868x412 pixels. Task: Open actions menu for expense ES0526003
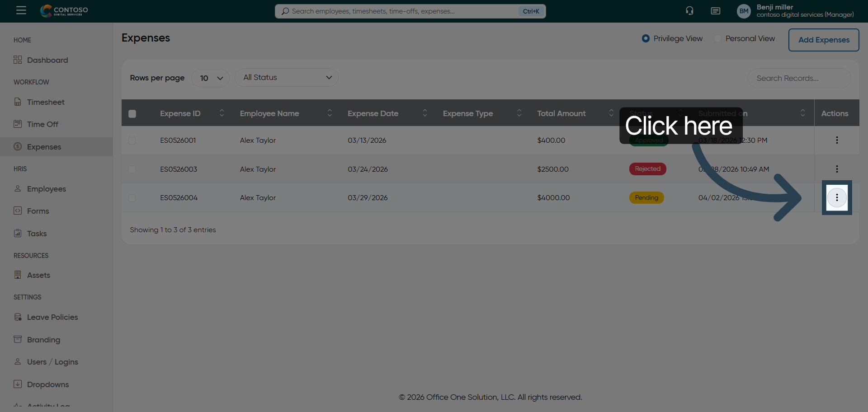[x=837, y=169]
